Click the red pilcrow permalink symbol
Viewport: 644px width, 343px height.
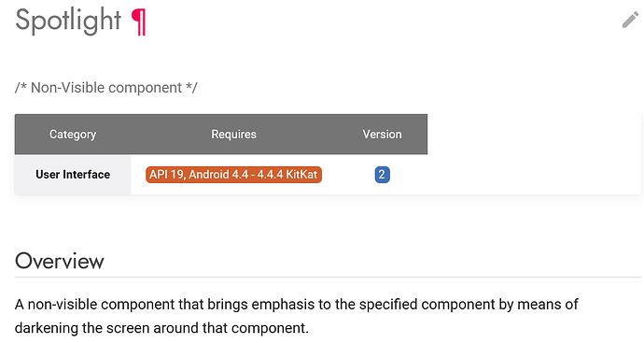click(138, 22)
